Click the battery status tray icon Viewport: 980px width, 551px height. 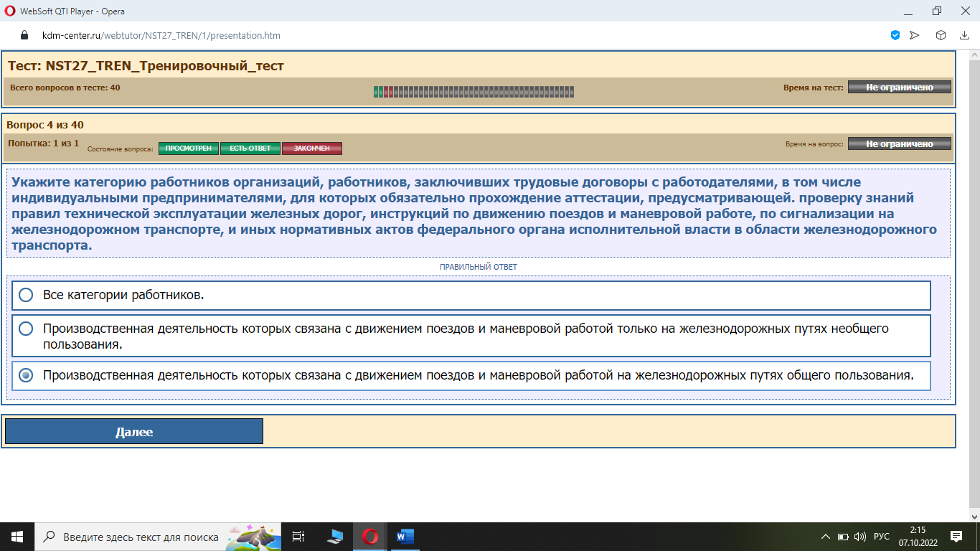[x=844, y=537]
